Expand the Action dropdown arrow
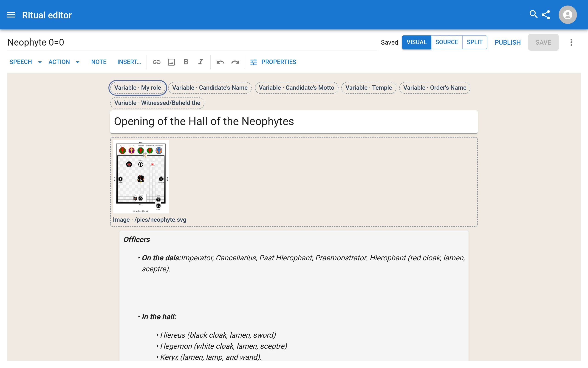 [x=77, y=62]
